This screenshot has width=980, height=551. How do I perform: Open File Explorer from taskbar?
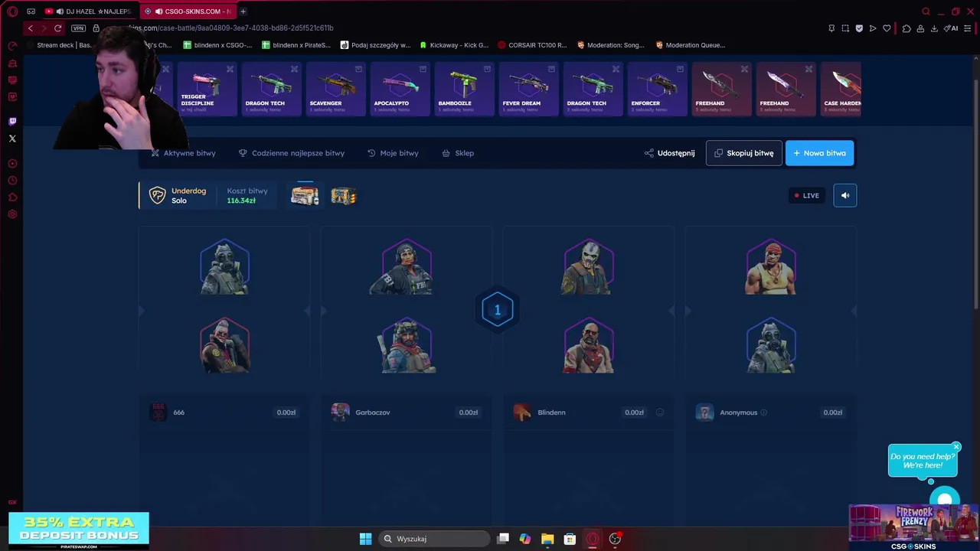pyautogui.click(x=547, y=539)
